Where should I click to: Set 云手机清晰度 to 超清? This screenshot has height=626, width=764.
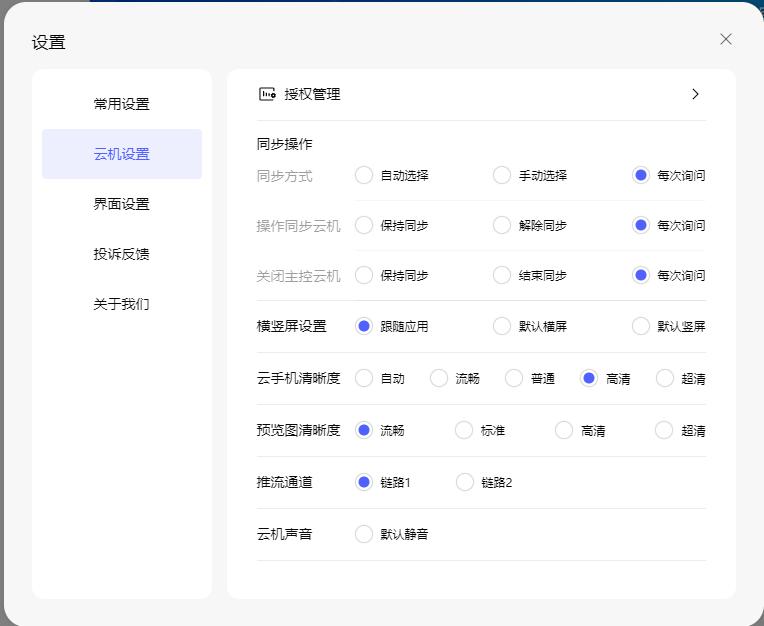coord(665,378)
